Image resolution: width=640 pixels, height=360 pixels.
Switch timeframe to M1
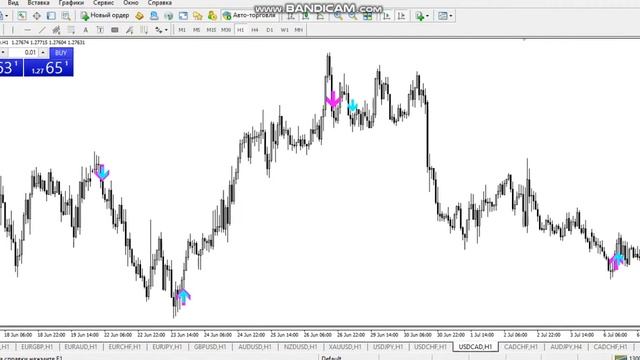(182, 30)
